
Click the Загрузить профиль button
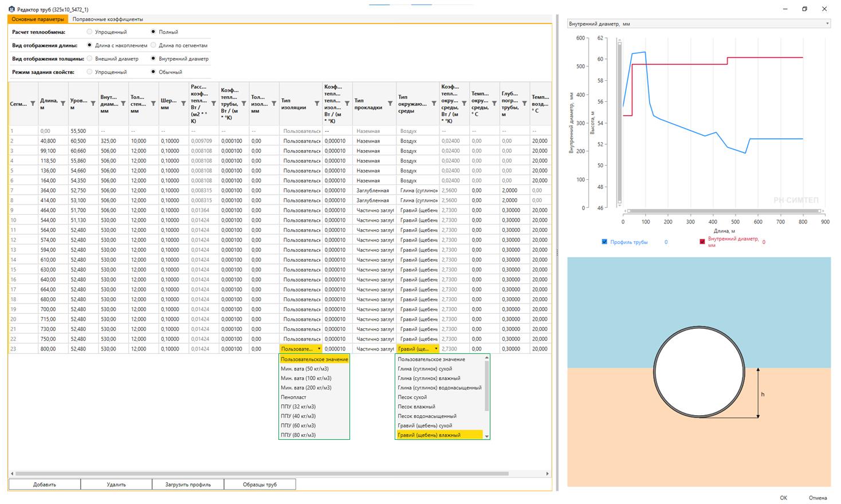click(188, 485)
